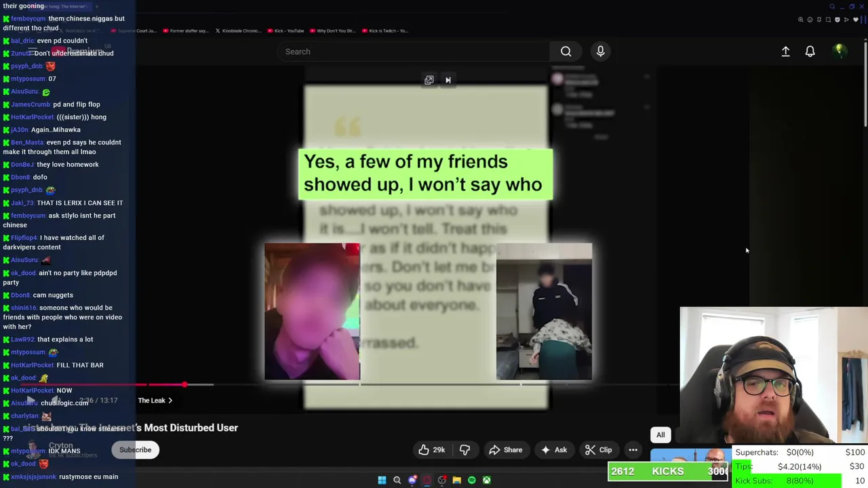Open Xbox app from the taskbar
This screenshot has height=488, width=868.
486,480
